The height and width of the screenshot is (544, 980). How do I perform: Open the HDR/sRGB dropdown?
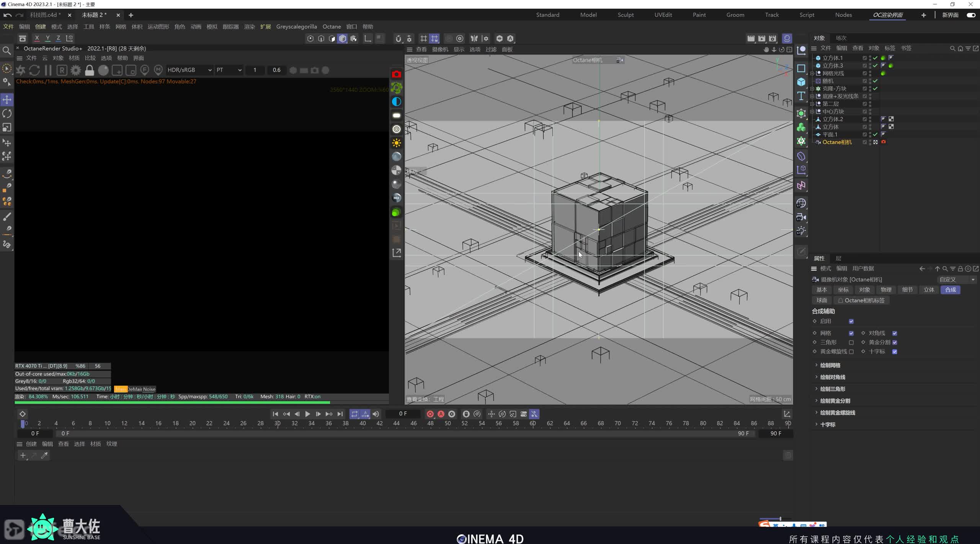(189, 70)
